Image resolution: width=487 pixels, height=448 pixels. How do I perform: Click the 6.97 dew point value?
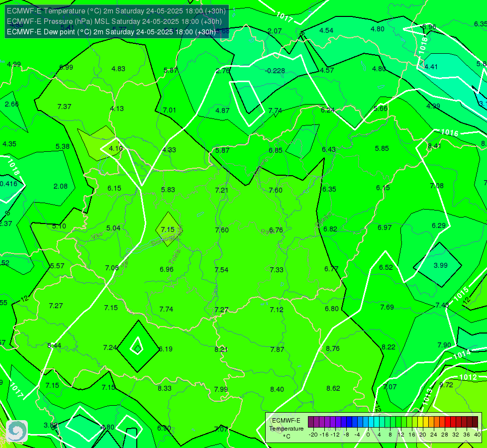click(385, 227)
